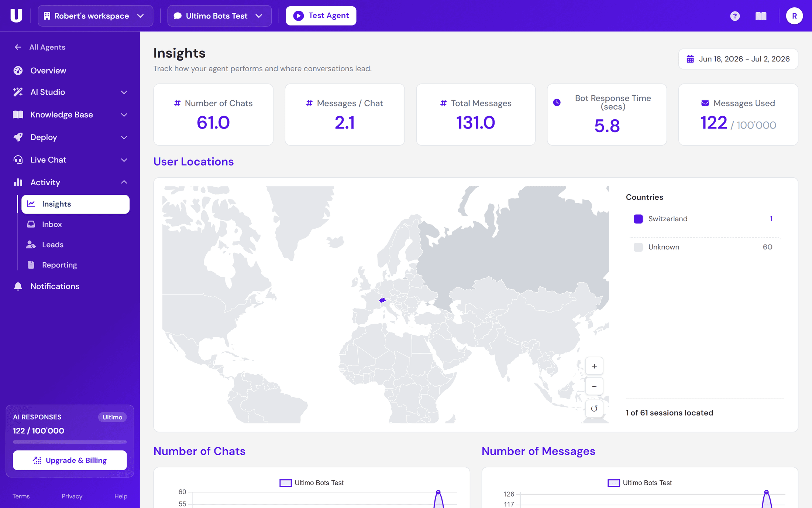Click the Reporting document icon
This screenshot has width=812, height=508.
coord(31,265)
